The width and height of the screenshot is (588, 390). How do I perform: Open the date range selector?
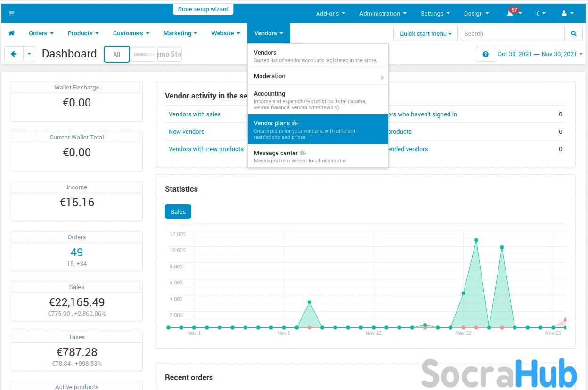pos(539,54)
